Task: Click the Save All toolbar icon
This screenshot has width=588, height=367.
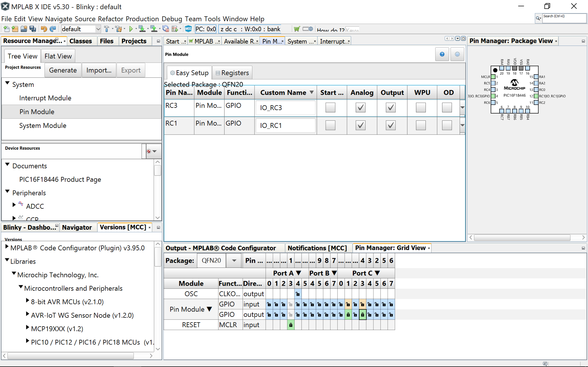Action: click(32, 29)
